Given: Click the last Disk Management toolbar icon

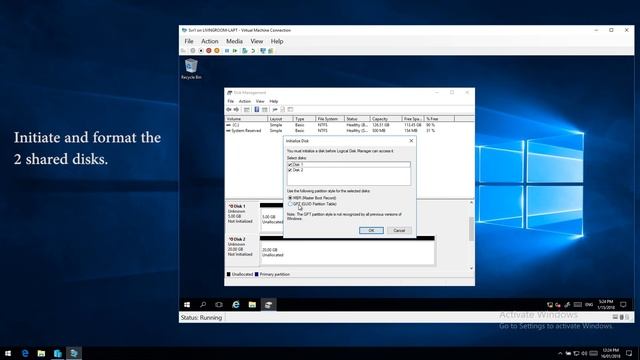Looking at the screenshot, I should [290, 109].
